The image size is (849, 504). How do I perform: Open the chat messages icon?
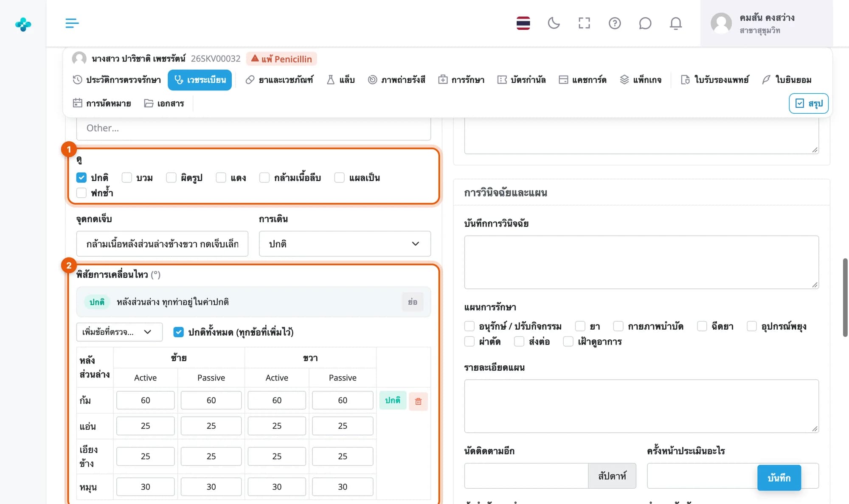pos(645,23)
